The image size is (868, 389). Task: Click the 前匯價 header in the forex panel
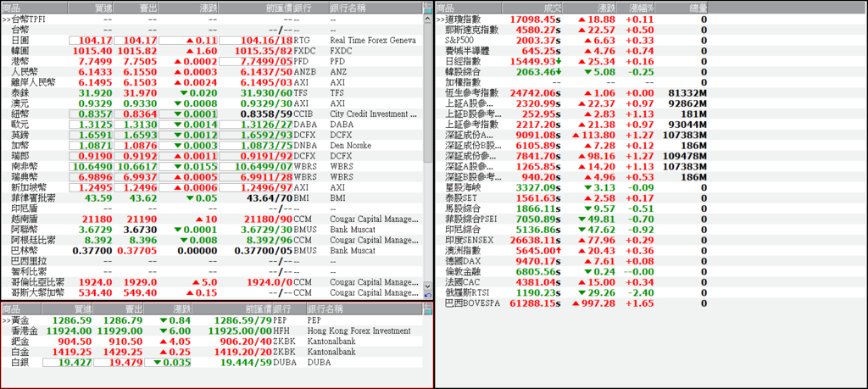[x=254, y=8]
